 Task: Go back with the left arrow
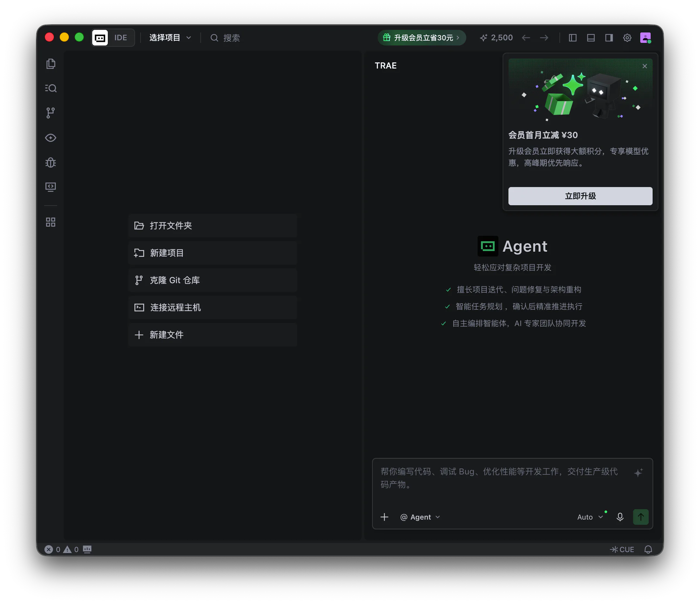pos(526,37)
